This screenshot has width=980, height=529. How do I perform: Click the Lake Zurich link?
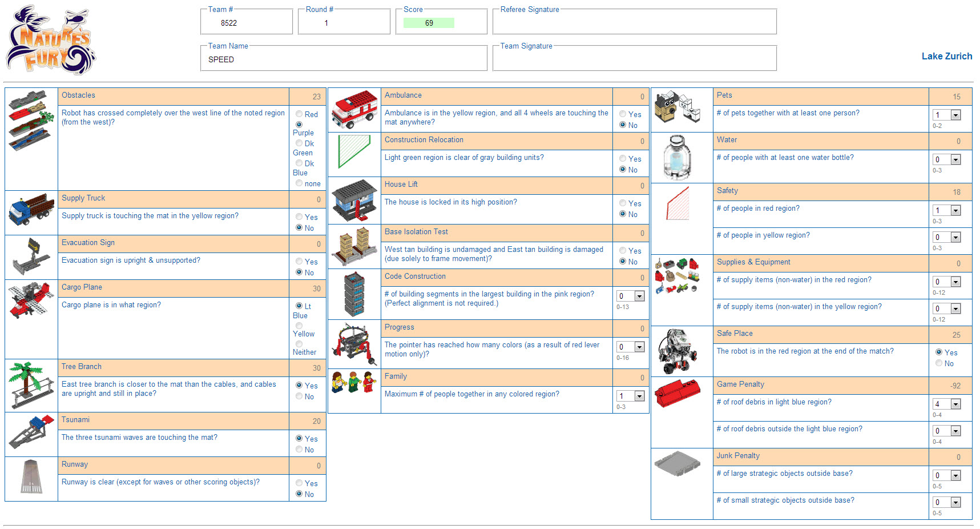(x=946, y=56)
